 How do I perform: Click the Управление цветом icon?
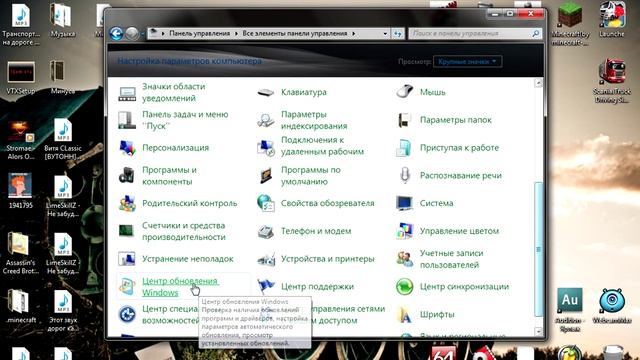(x=404, y=231)
